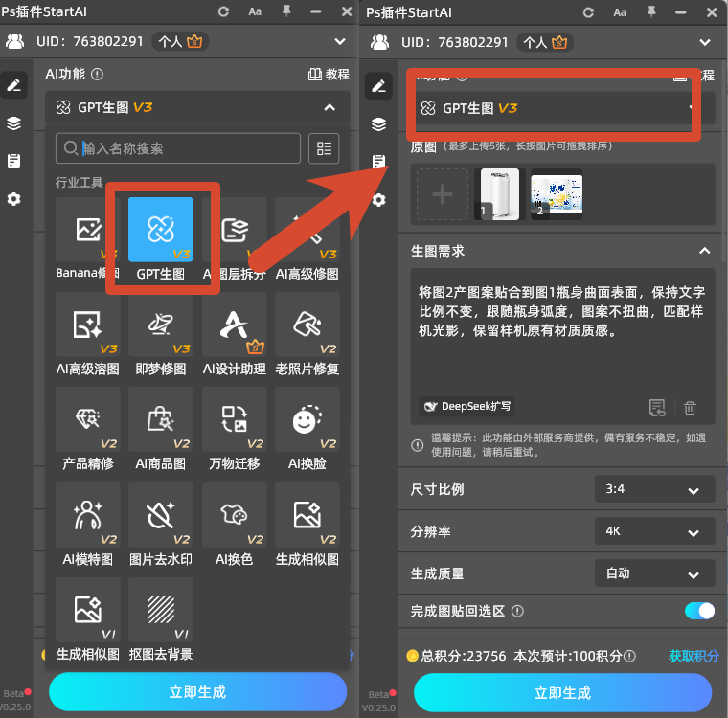Screen dimensions: 728x718
Task: Collapse the GPT生图 tool list in left panel
Action: 330,107
